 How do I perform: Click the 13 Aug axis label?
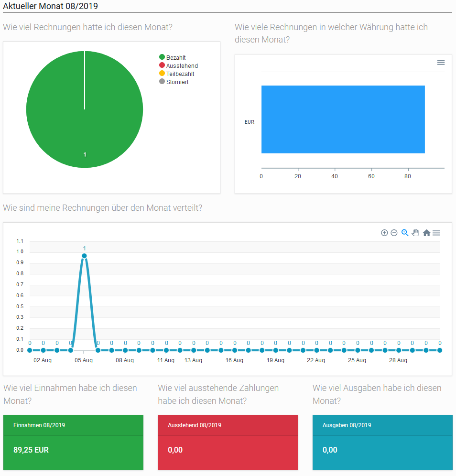pos(193,360)
